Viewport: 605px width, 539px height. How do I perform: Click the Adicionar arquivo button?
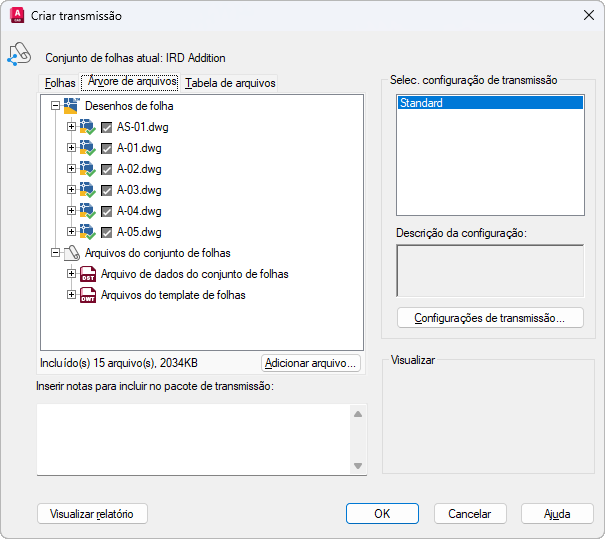pyautogui.click(x=310, y=363)
